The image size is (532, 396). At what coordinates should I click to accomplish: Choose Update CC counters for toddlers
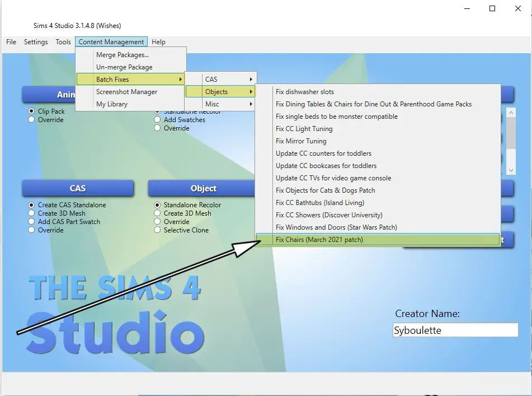(x=378, y=153)
